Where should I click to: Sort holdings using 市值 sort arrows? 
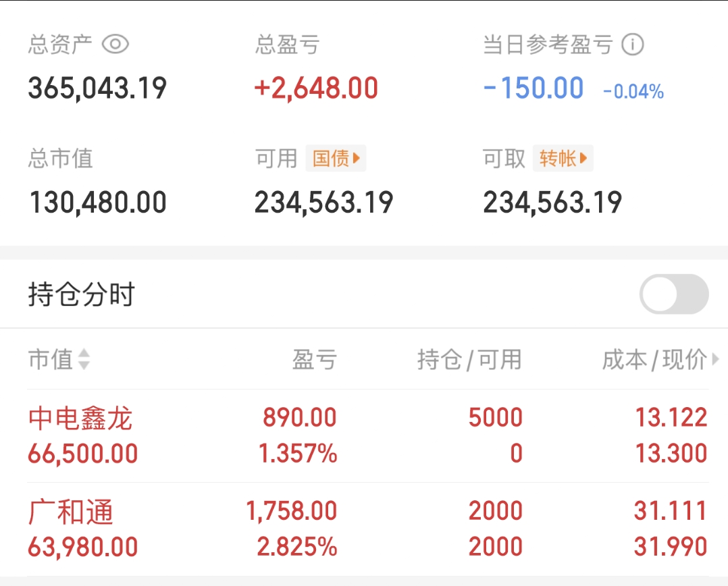[84, 360]
